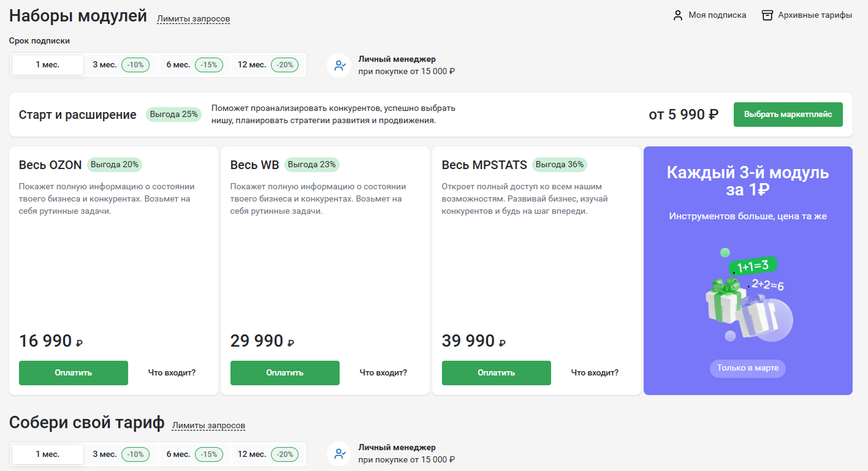Image resolution: width=868 pixels, height=471 pixels.
Task: Click personal manager icon in Наборы модулей
Action: 339,65
